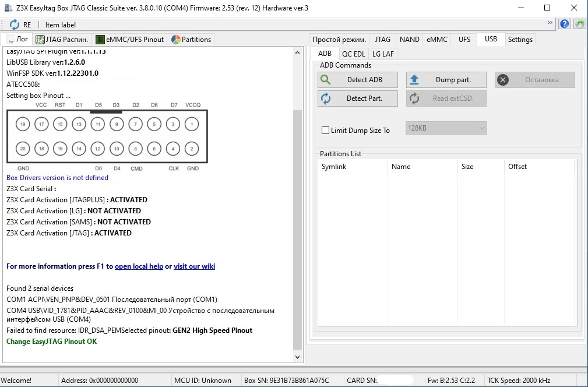588x387 pixels.
Task: Click log scrollbar up arrow
Action: click(x=297, y=52)
